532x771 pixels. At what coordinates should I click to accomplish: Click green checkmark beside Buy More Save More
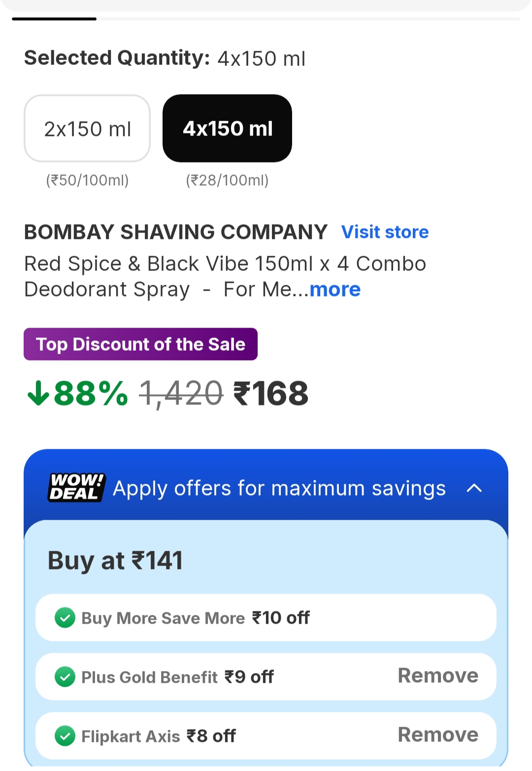65,618
